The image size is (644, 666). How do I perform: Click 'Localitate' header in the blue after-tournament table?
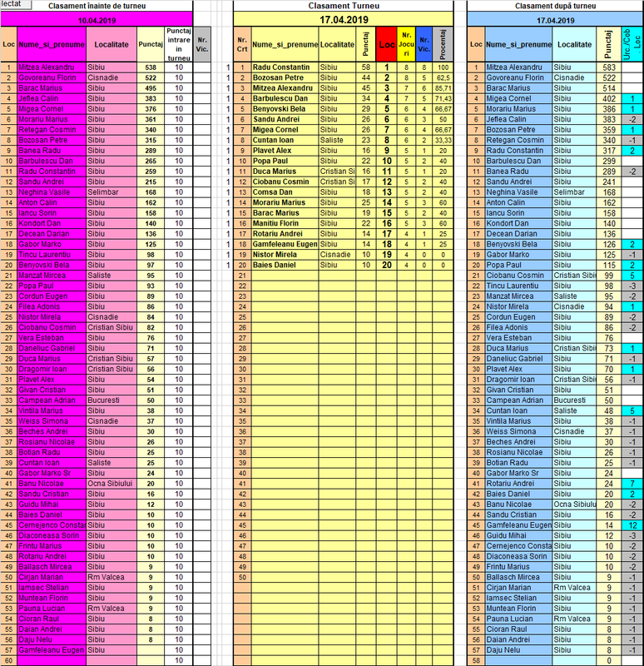[574, 44]
